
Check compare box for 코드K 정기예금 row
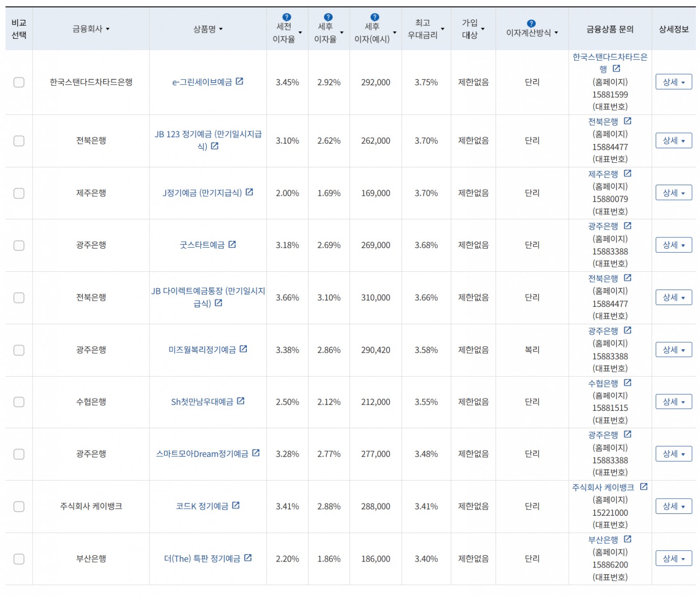(x=19, y=506)
